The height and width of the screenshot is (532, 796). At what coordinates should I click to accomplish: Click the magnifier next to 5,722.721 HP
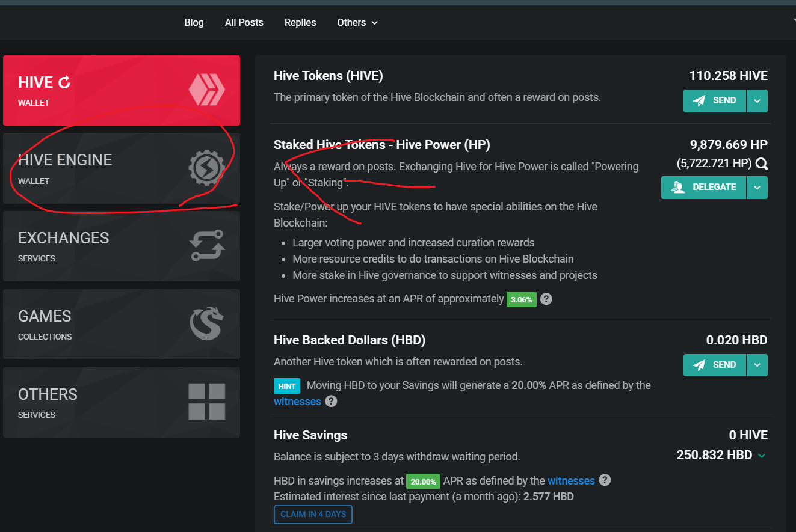[762, 164]
